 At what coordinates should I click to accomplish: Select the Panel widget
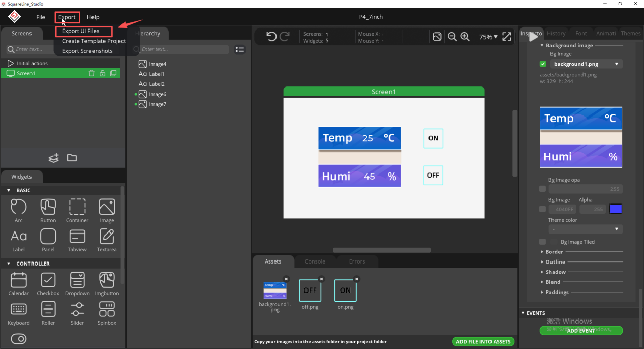[x=48, y=240]
